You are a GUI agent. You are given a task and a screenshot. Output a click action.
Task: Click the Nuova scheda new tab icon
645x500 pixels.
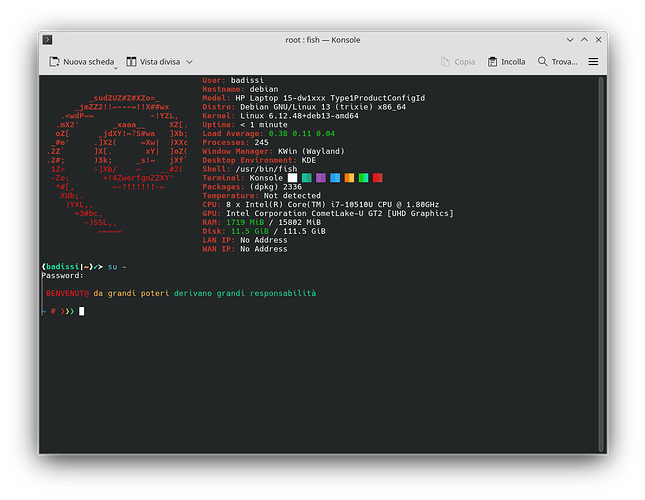point(54,62)
